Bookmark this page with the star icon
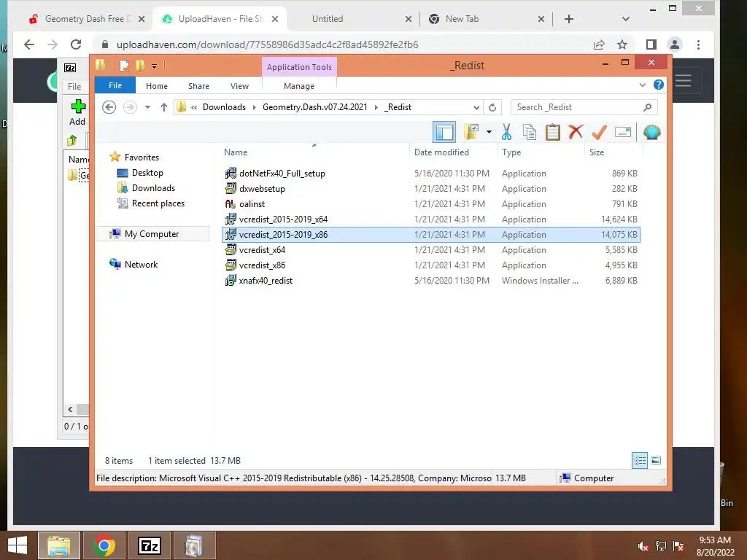The height and width of the screenshot is (560, 747). tap(622, 44)
